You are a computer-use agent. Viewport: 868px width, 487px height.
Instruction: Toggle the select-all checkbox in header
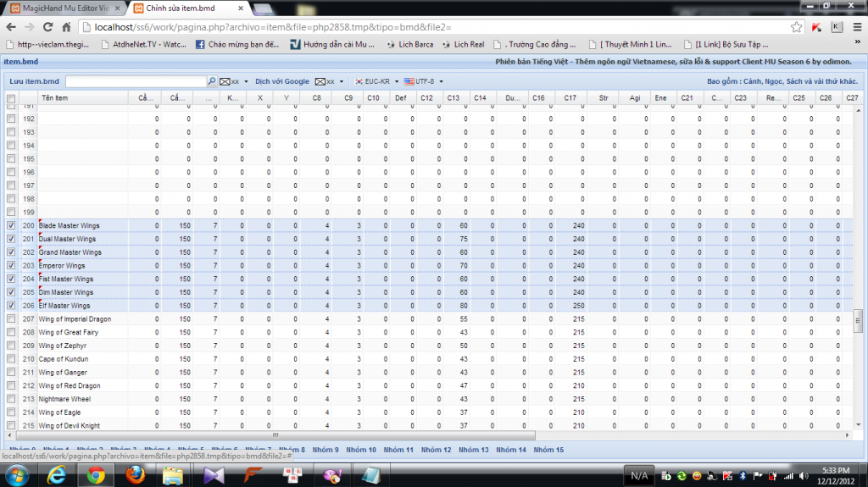click(11, 99)
